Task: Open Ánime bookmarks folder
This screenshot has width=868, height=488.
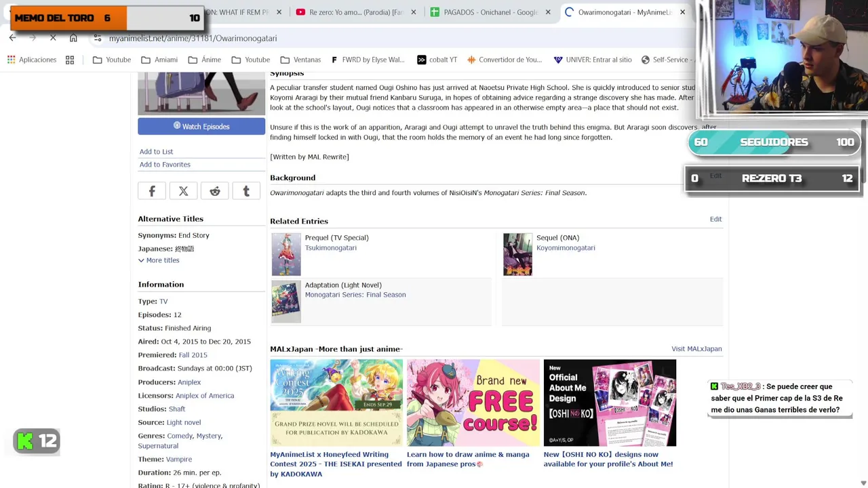Action: pos(205,60)
